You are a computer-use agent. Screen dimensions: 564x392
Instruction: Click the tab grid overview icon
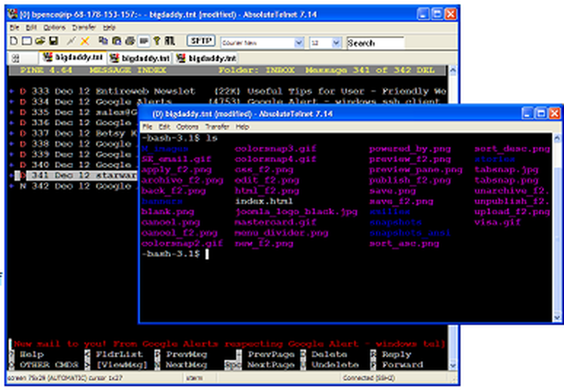(x=15, y=58)
